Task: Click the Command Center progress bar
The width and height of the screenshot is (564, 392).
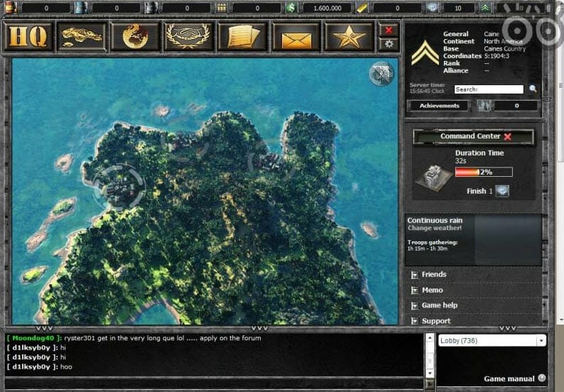Action: click(483, 172)
